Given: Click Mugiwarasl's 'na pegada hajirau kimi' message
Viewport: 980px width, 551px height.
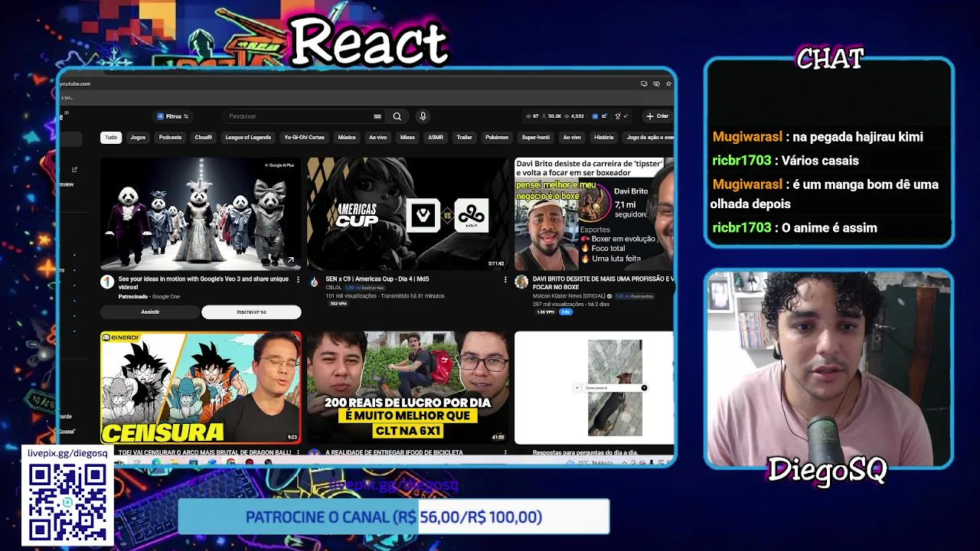Looking at the screenshot, I should (x=818, y=137).
